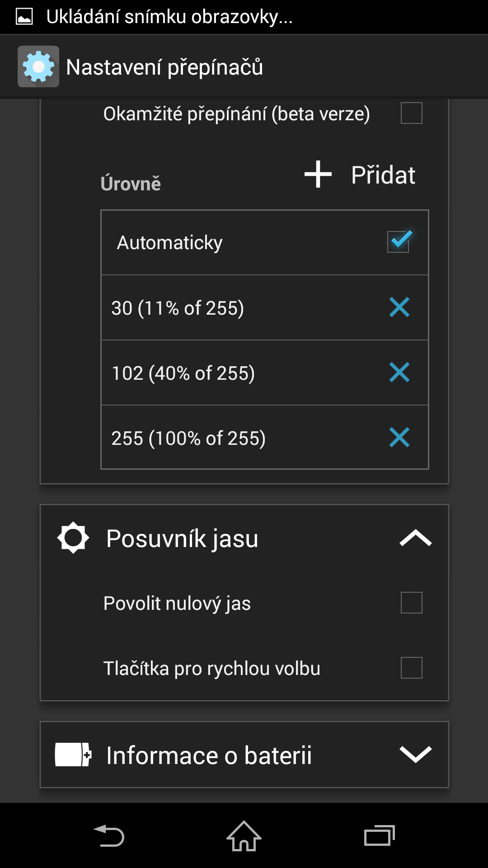Expand the Informace o baterii chevron
The height and width of the screenshot is (868, 488).
coord(416,755)
